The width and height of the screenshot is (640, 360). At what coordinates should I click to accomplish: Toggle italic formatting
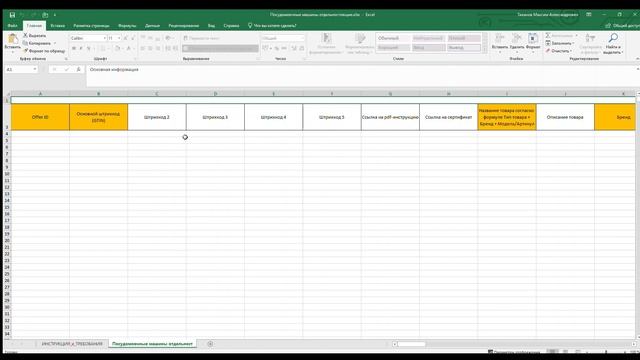point(81,48)
